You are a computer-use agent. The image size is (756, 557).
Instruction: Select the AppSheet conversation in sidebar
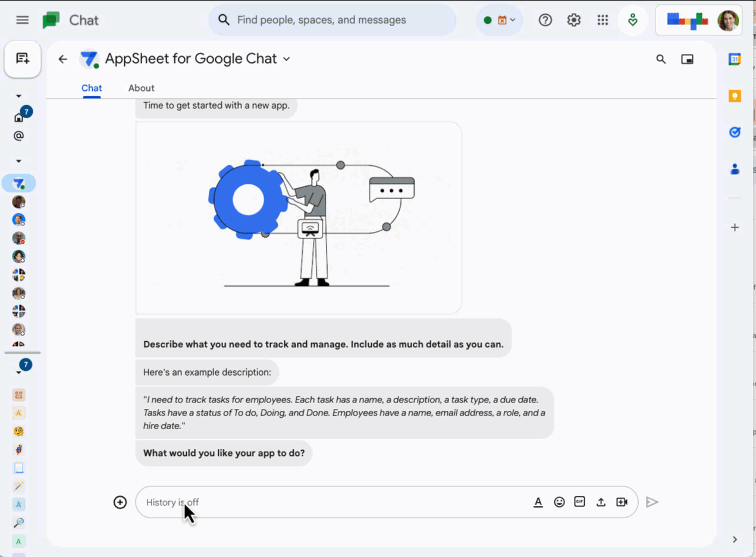tap(19, 184)
